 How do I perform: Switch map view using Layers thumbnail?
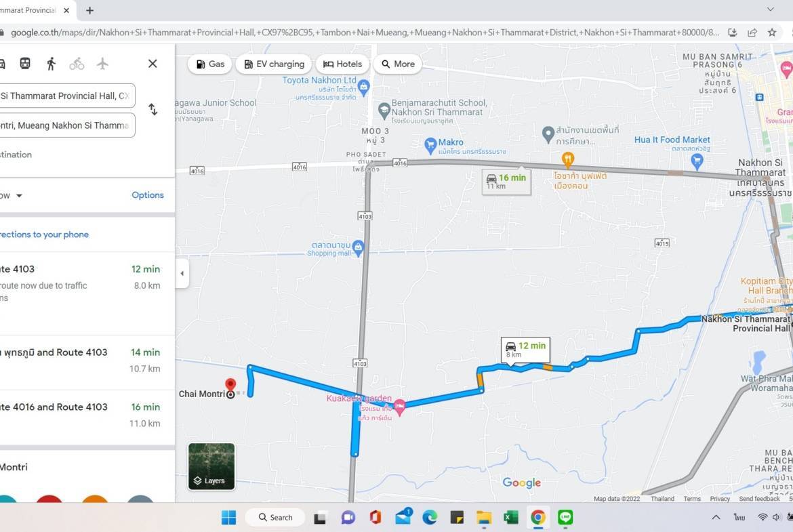[x=211, y=466]
